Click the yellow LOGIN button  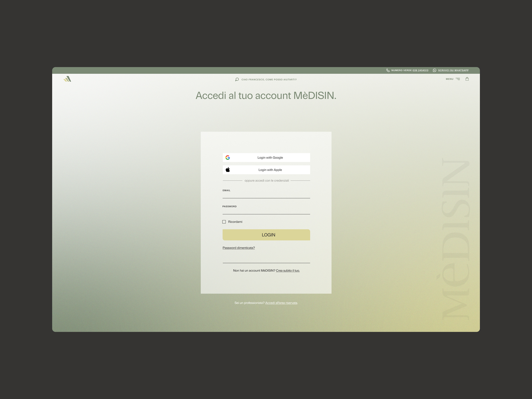click(x=266, y=235)
